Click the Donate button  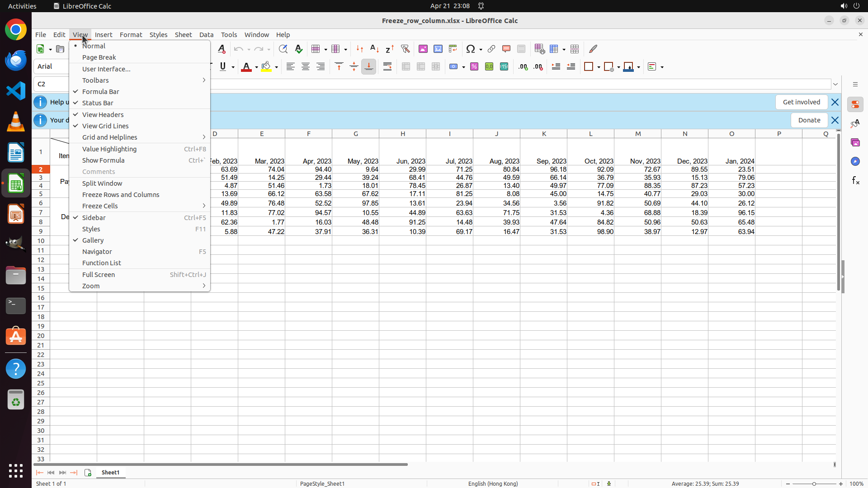[x=809, y=120]
